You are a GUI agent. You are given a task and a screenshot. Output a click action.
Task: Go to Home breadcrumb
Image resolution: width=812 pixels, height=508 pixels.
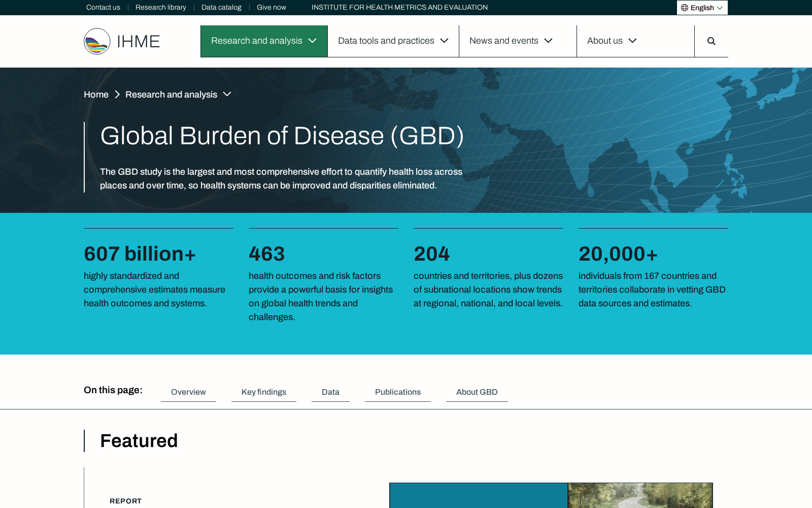[96, 94]
